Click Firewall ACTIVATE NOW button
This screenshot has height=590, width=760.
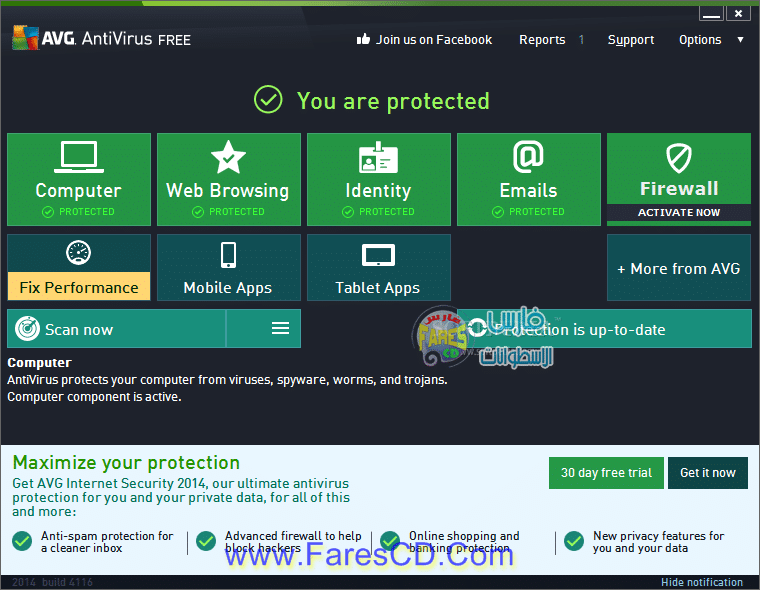(x=679, y=212)
